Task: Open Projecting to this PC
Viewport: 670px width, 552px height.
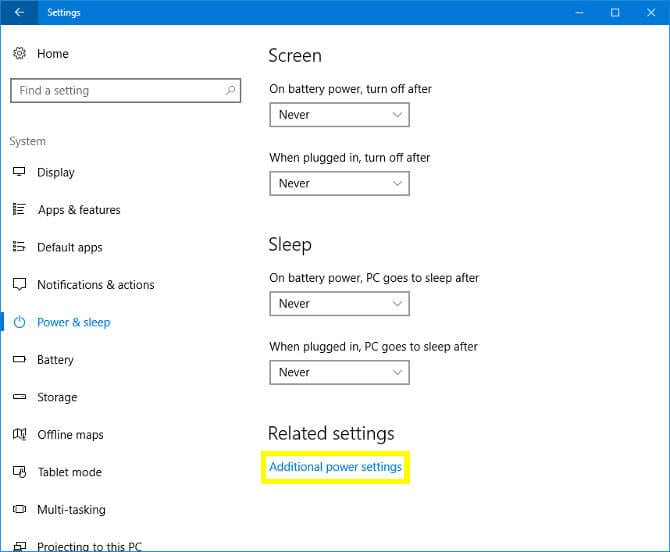Action: click(x=89, y=546)
